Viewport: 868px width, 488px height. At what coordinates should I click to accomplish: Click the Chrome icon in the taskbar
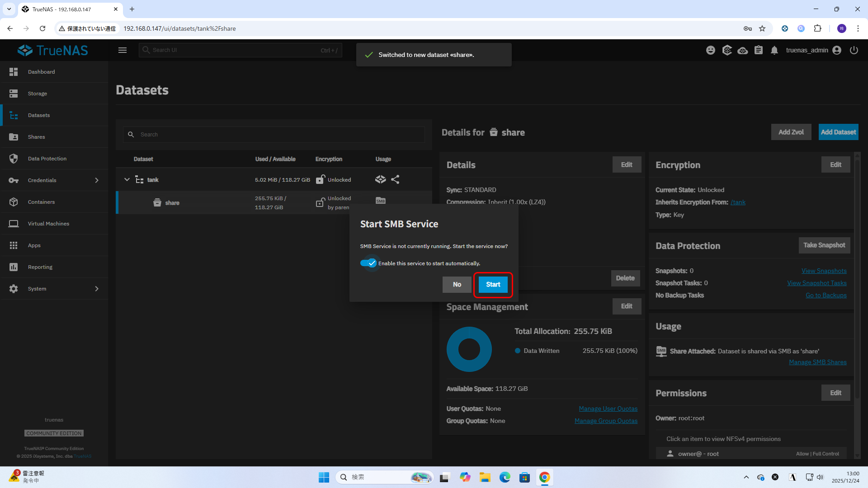544,477
